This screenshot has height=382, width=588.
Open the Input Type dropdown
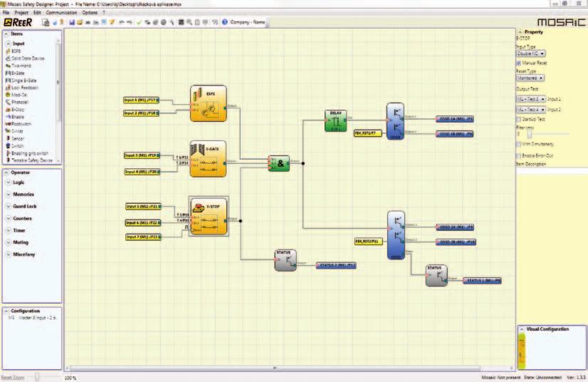pyautogui.click(x=530, y=53)
